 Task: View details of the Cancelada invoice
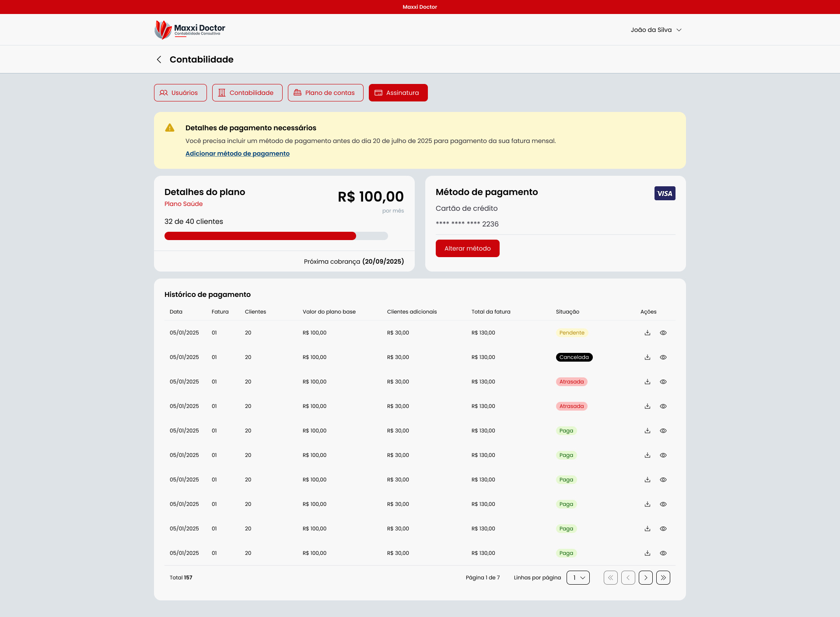(x=663, y=357)
